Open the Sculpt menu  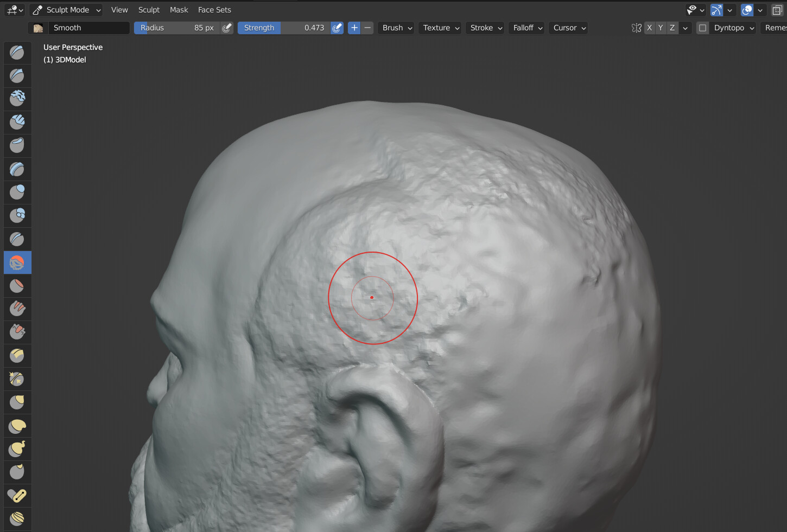click(149, 9)
